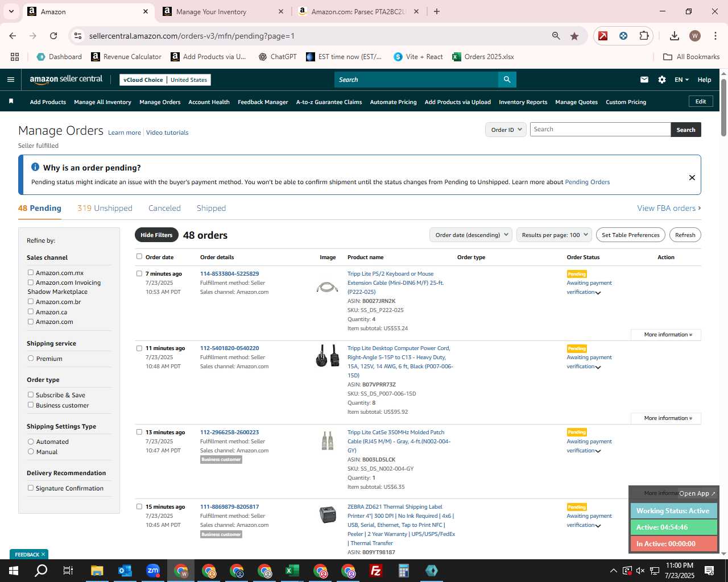Viewport: 728px width, 582px height.
Task: Open FileZilla from the taskbar
Action: 375,571
